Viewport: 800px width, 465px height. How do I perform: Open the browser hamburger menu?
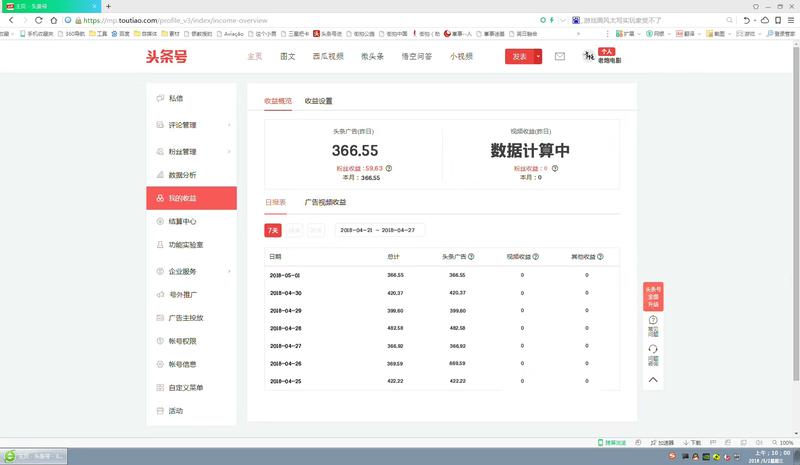(x=791, y=20)
